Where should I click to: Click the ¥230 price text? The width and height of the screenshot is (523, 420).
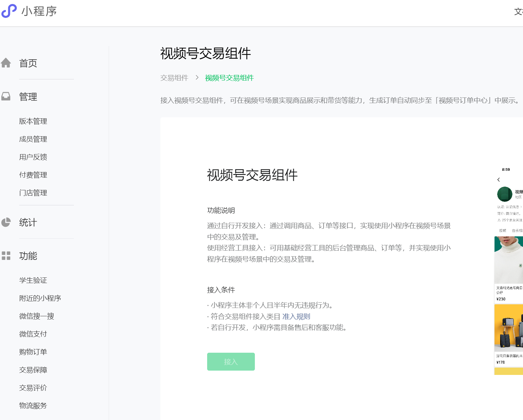(x=501, y=299)
